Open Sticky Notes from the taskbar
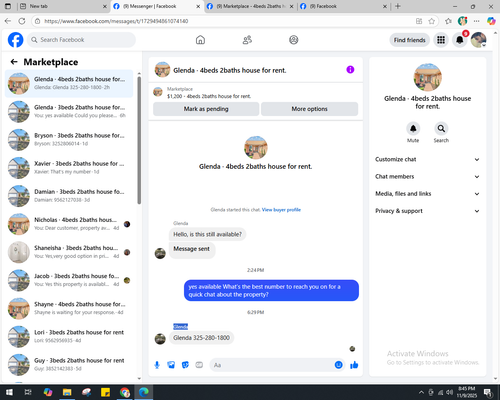The width and height of the screenshot is (500, 400). 105,392
